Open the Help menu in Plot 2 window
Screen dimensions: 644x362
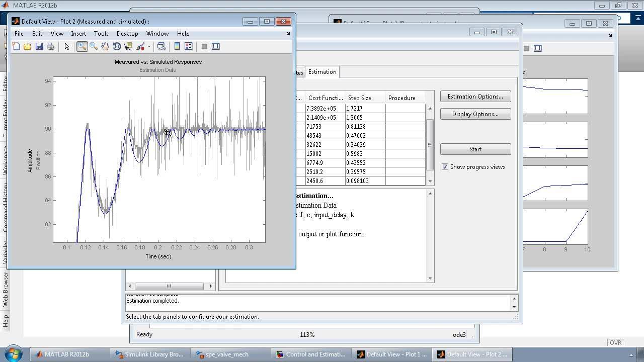coord(183,34)
